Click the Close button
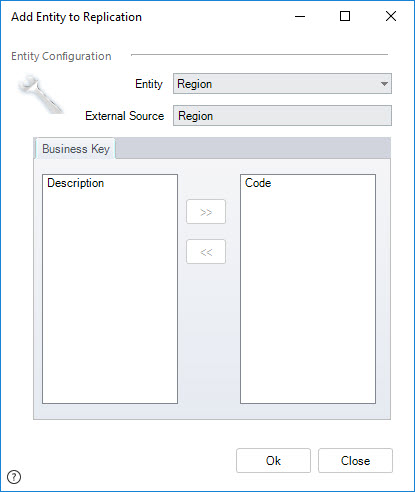This screenshot has width=415, height=492. (355, 461)
